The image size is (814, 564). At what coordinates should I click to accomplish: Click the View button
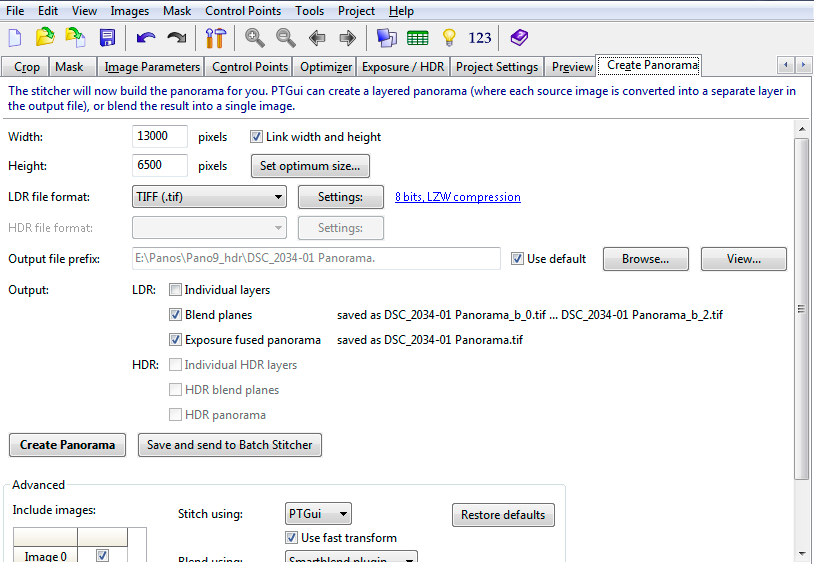[x=743, y=259]
